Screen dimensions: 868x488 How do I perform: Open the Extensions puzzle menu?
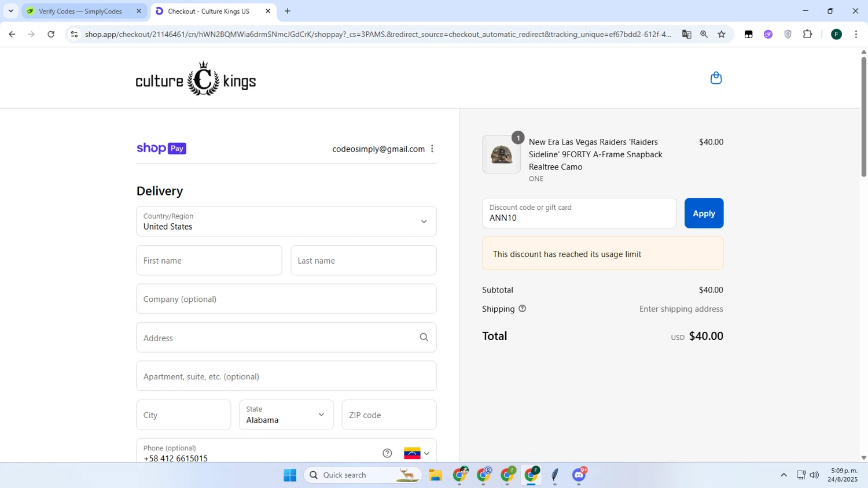click(807, 34)
